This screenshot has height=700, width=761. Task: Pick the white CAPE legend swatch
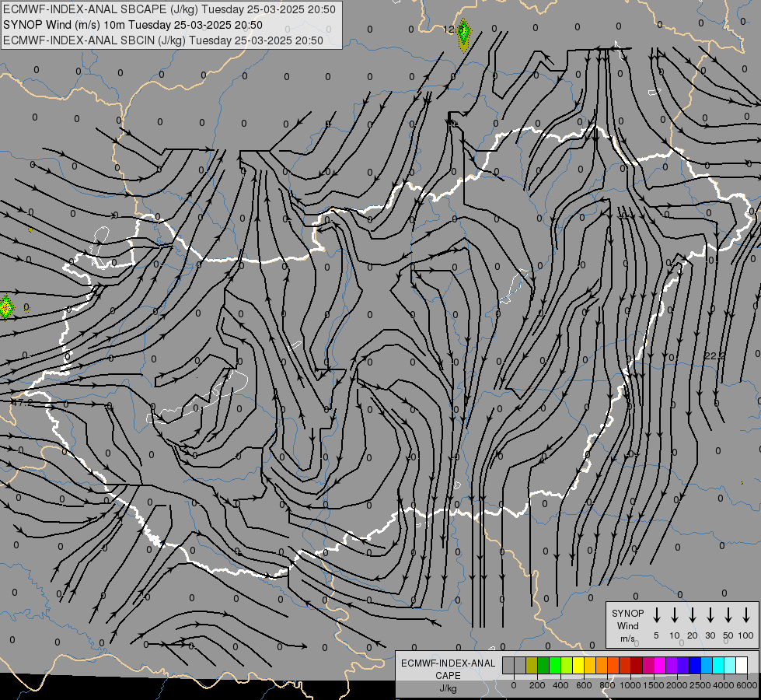[742, 665]
